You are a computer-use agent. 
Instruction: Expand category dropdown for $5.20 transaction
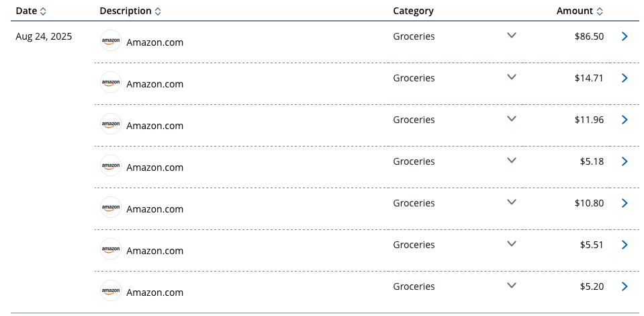coord(511,285)
